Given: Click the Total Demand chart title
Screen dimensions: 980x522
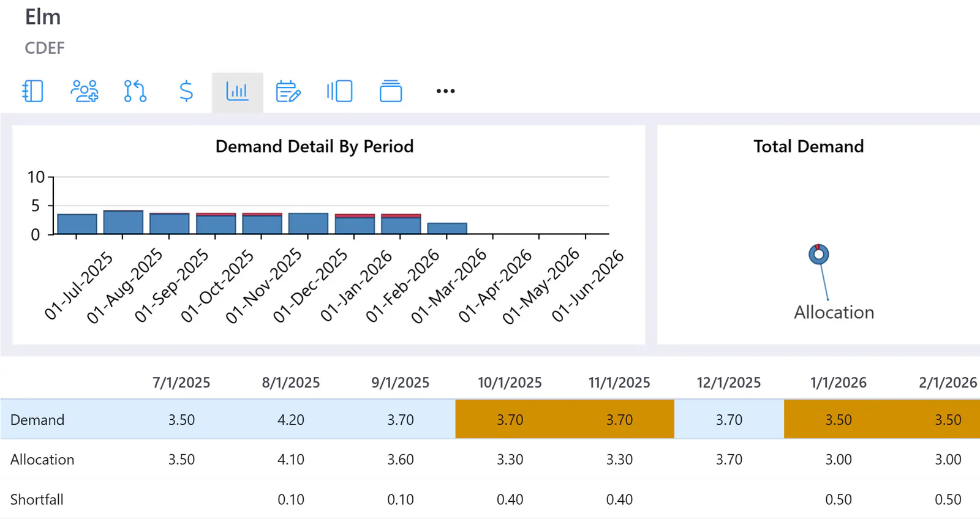Looking at the screenshot, I should click(809, 146).
